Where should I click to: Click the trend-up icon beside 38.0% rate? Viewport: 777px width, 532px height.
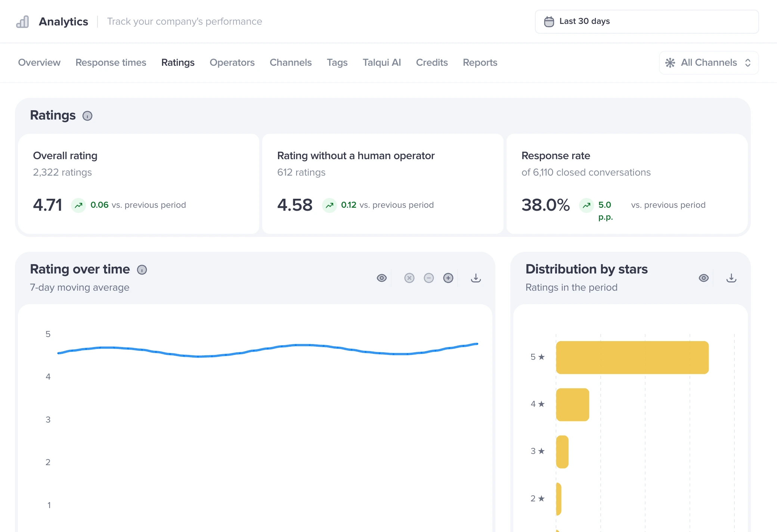click(586, 205)
